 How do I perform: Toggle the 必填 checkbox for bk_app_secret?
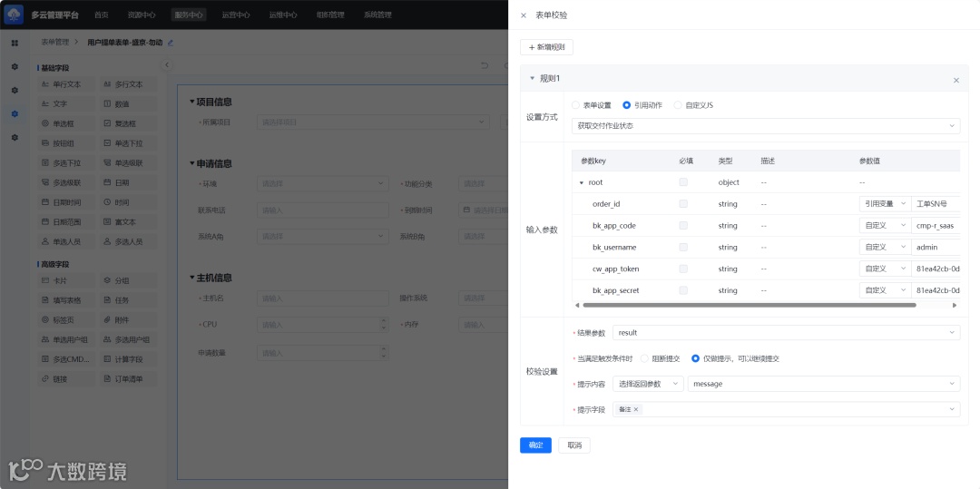(683, 290)
